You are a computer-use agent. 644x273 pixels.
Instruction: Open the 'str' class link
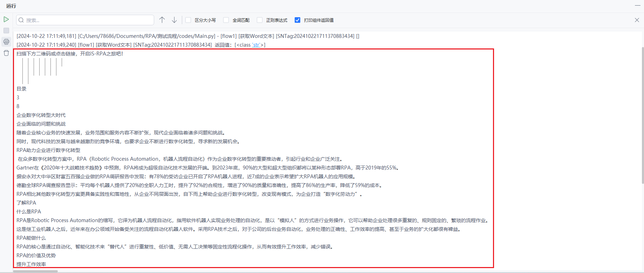point(256,45)
